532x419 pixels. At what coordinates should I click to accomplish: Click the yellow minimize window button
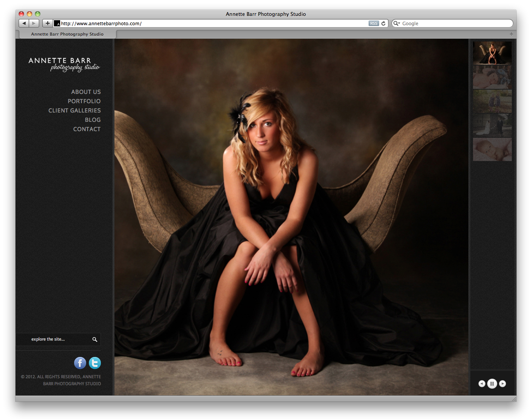(29, 14)
